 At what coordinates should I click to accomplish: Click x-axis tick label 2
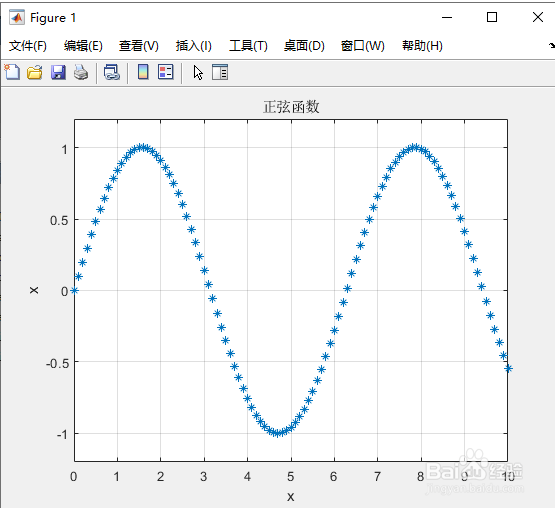pos(160,476)
